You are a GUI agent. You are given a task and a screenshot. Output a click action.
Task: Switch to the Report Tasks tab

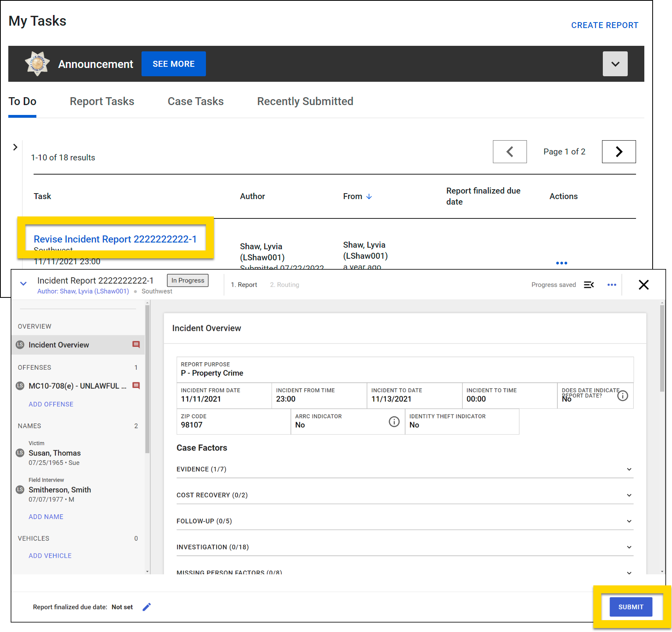click(102, 102)
